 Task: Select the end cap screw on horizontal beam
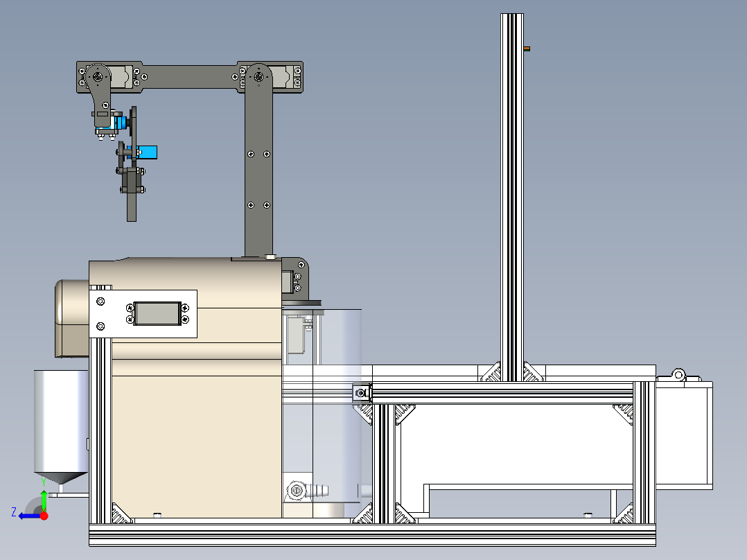click(x=362, y=393)
